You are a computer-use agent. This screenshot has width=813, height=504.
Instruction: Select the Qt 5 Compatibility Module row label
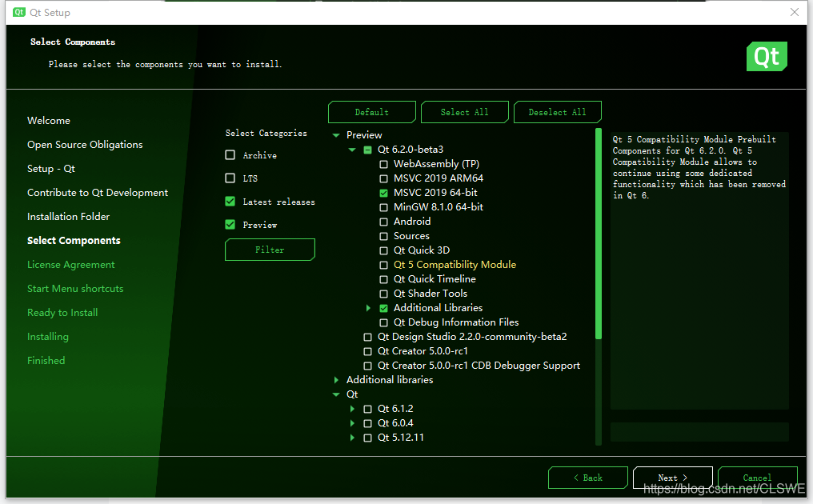point(455,265)
